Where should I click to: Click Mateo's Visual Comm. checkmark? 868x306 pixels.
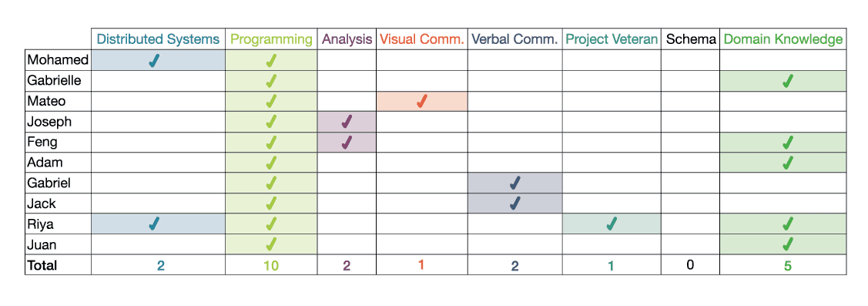point(422,102)
